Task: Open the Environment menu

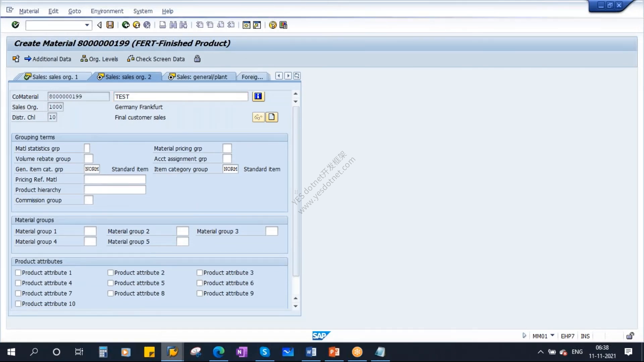Action: (x=107, y=11)
